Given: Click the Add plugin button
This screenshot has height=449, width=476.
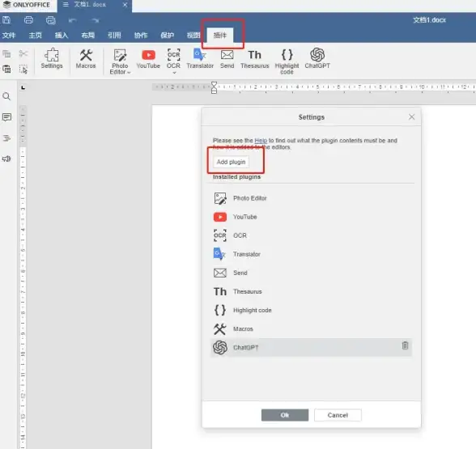Looking at the screenshot, I should [231, 162].
